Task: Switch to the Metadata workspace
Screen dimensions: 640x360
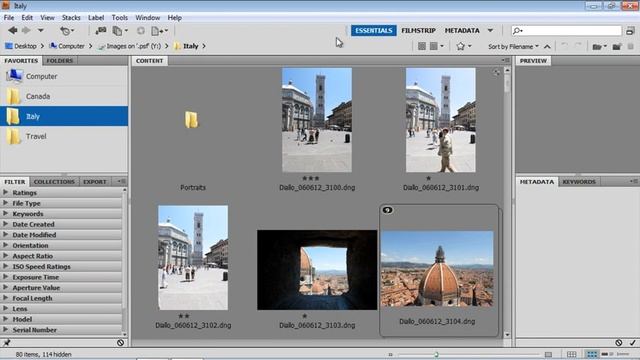Action: pos(462,31)
